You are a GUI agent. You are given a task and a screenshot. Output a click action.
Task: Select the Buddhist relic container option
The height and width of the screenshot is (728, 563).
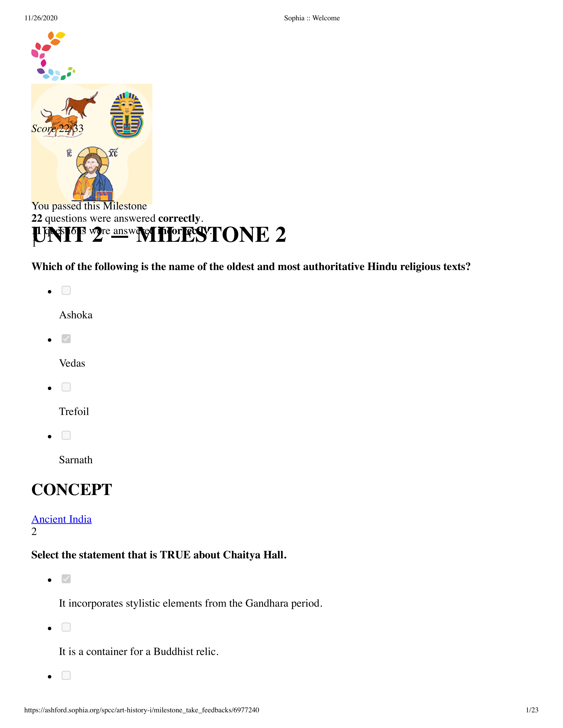click(66, 635)
